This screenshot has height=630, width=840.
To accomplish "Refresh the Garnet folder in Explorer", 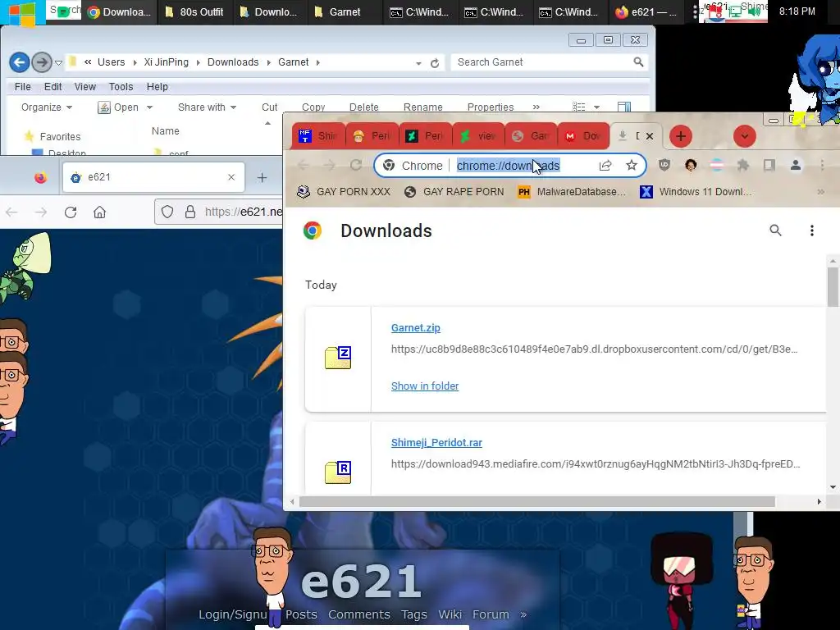I will (435, 63).
